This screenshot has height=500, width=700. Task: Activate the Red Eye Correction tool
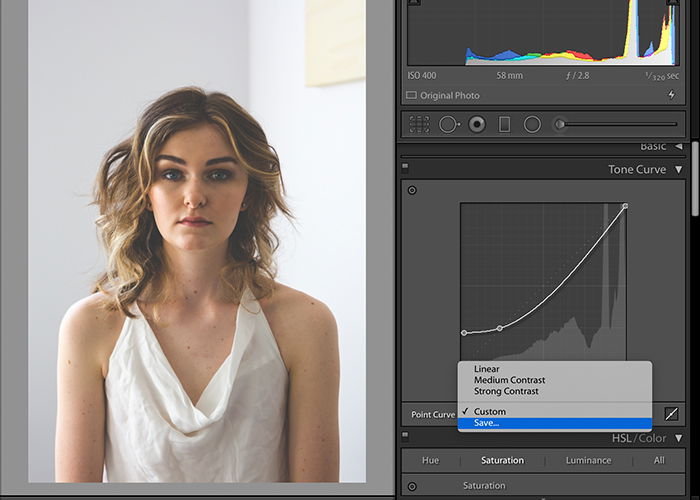477,124
